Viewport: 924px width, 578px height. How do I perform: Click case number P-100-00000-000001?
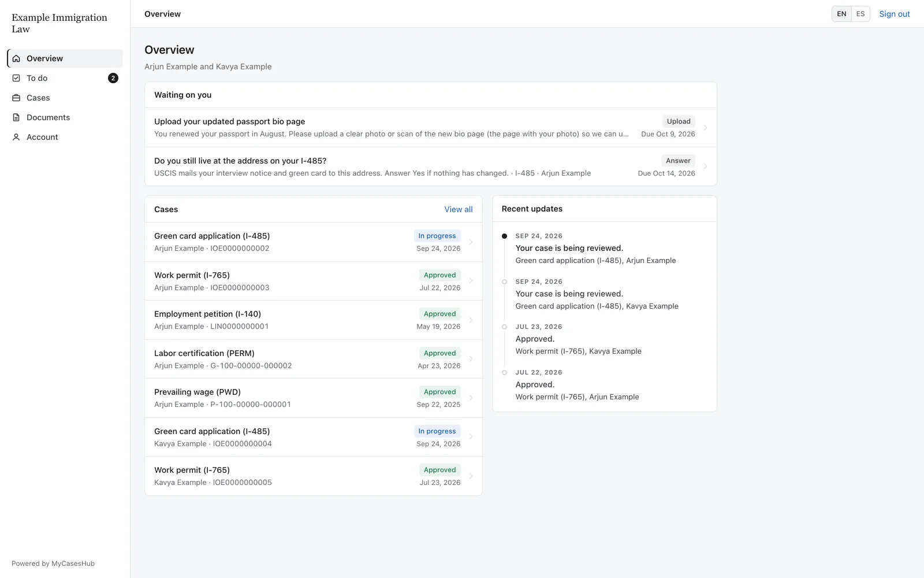(251, 405)
